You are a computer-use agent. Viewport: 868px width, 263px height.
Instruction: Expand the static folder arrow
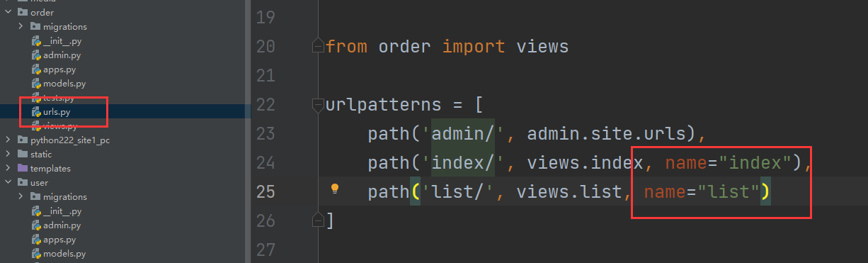(x=8, y=154)
